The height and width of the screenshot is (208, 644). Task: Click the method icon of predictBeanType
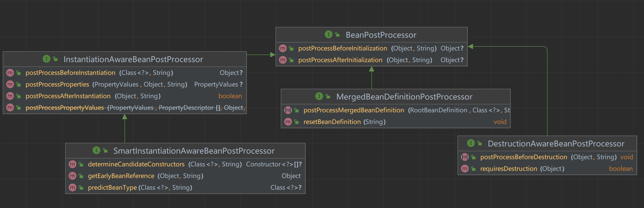click(x=72, y=187)
